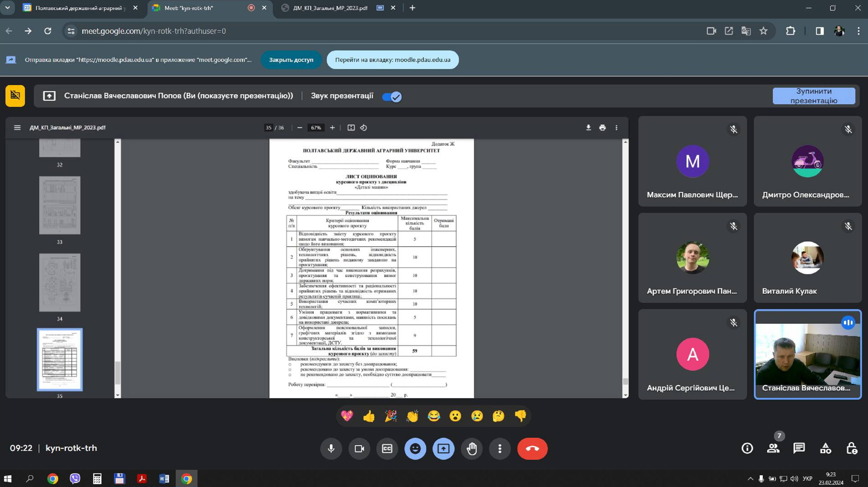Download the PDF file
The width and height of the screenshot is (868, 487).
coord(588,128)
